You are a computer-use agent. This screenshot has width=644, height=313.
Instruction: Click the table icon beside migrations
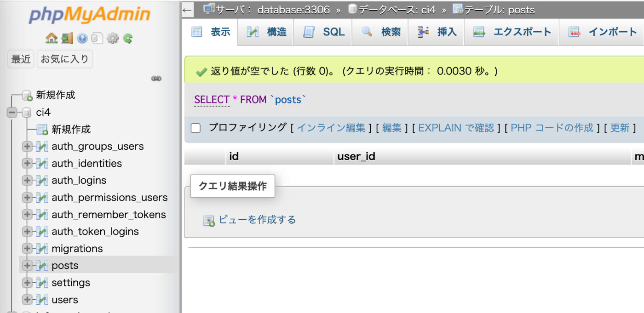(x=42, y=249)
